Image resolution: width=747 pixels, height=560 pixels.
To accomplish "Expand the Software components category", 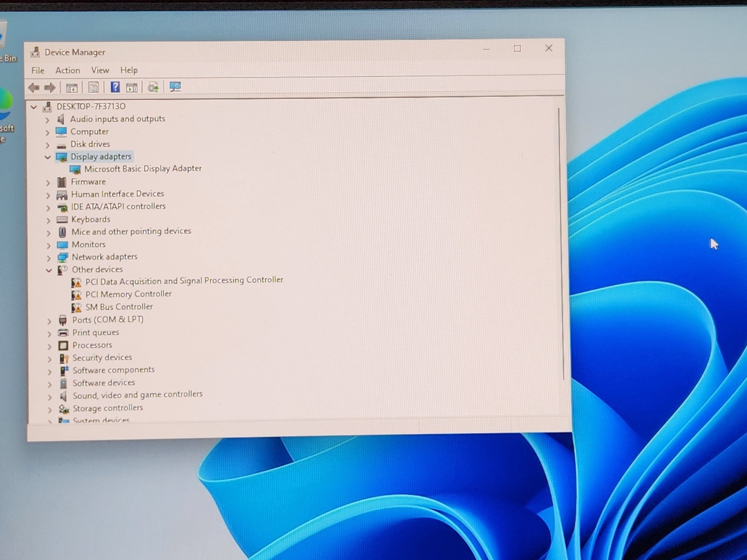I will coord(50,371).
